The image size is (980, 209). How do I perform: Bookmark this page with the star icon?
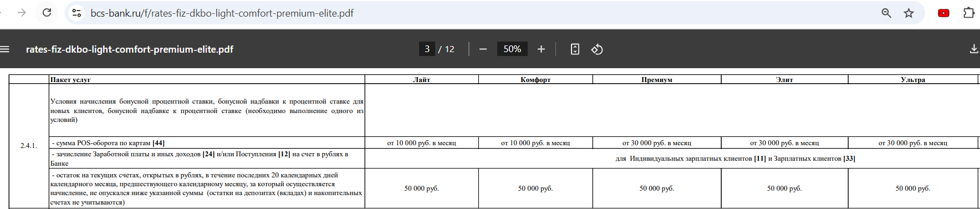click(908, 13)
